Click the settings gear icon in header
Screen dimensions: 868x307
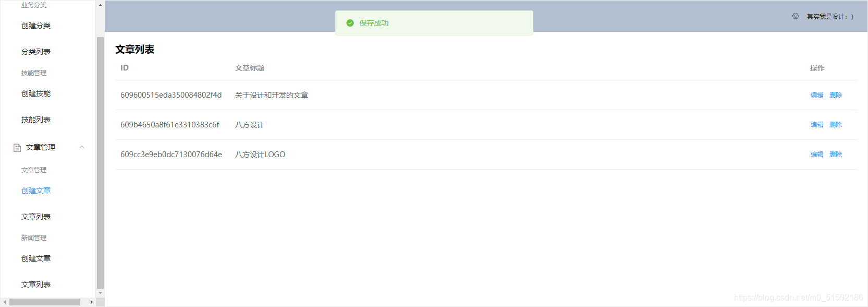796,16
